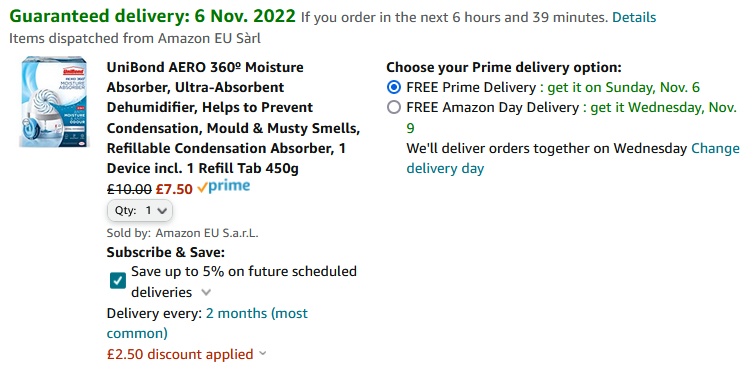Click the Subscribe & Save heading
754x370 pixels.
pyautogui.click(x=165, y=253)
